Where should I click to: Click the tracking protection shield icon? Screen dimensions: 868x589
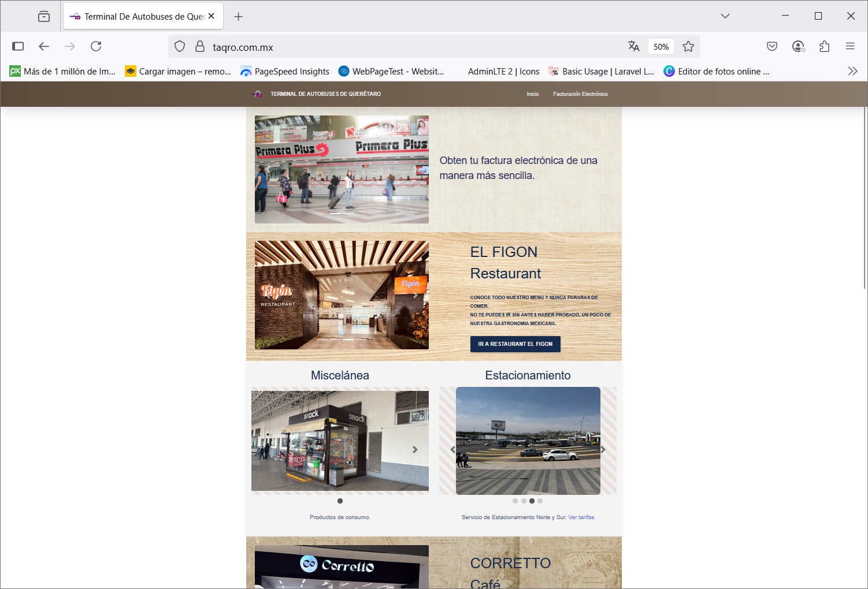[180, 47]
